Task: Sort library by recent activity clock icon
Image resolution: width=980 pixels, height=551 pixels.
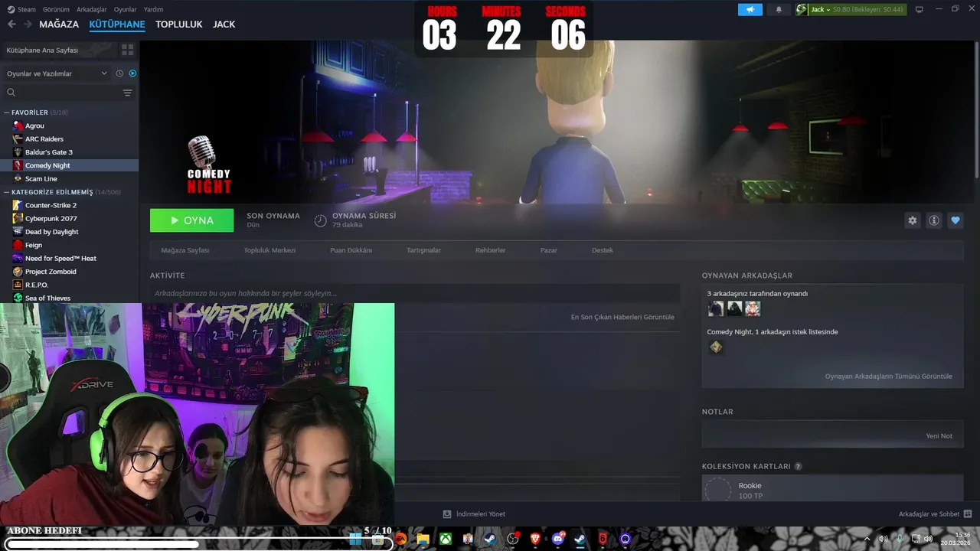Action: (x=119, y=73)
